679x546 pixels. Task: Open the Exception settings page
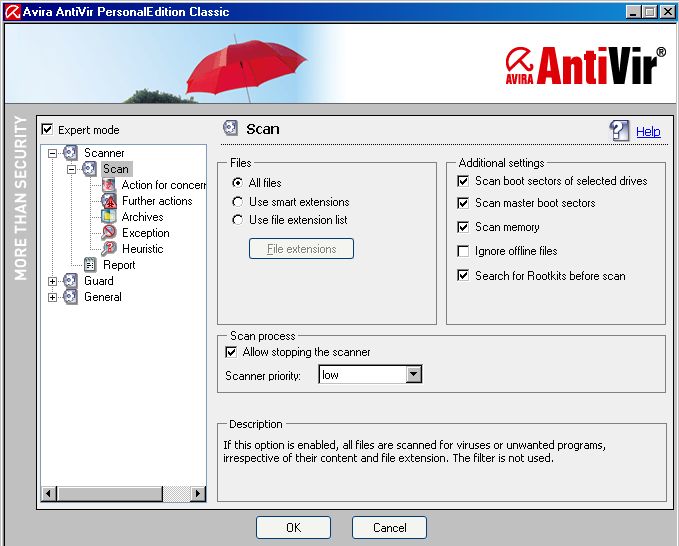coord(146,233)
